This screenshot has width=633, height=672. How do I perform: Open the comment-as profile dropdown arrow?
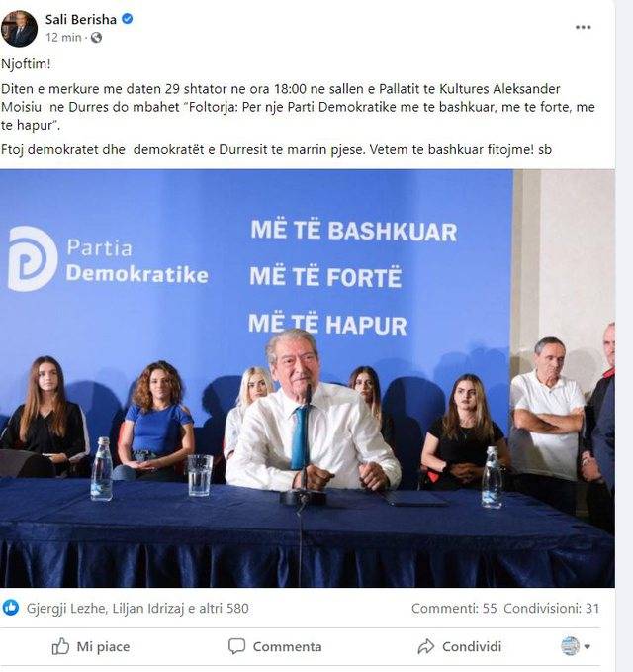tap(588, 646)
